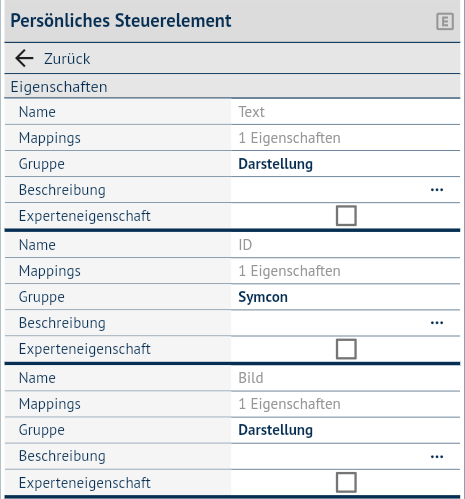Click the Persönliches Steuerelement panel title
The width and height of the screenshot is (465, 499).
(x=121, y=21)
